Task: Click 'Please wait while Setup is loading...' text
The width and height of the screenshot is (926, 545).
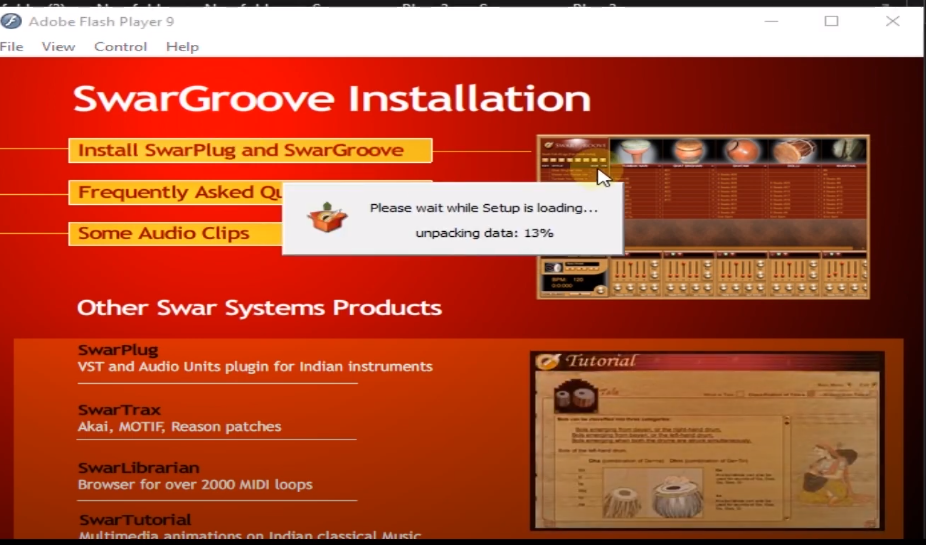Action: point(484,208)
